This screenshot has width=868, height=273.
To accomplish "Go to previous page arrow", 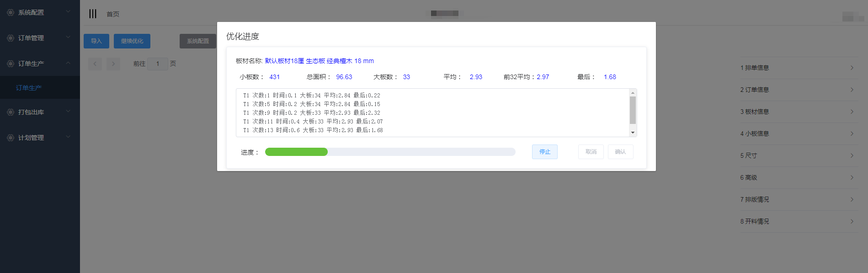I will (x=95, y=64).
